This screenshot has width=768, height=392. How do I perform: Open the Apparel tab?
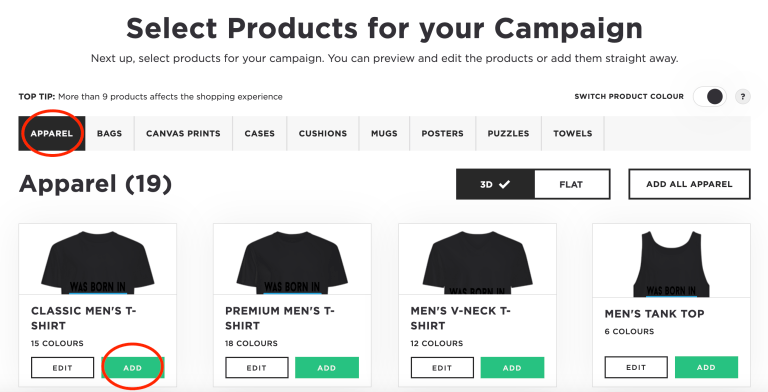(x=51, y=133)
